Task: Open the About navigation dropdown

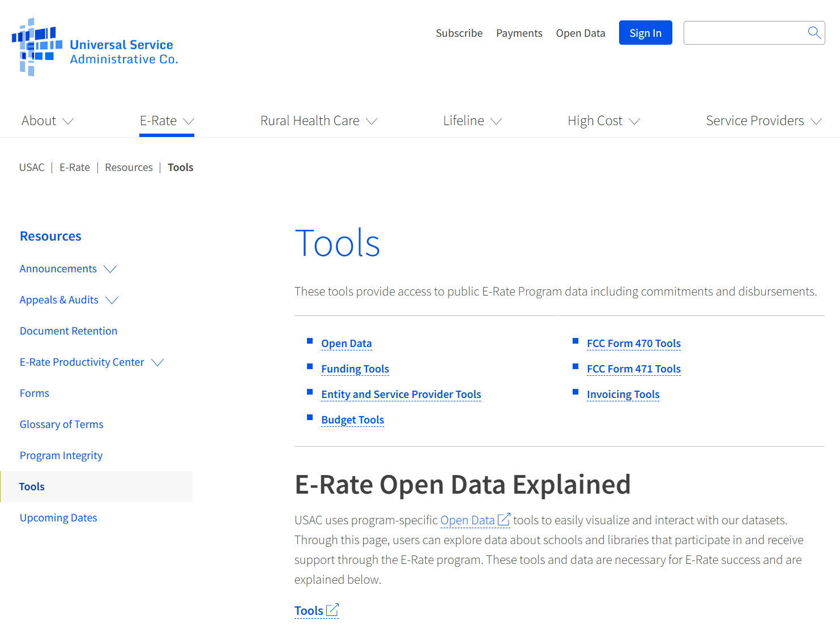Action: coord(48,121)
